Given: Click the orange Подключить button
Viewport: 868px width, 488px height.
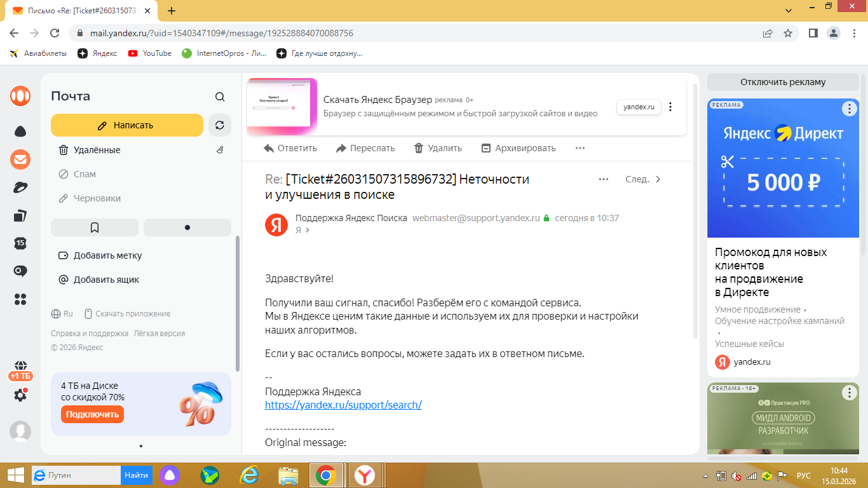Looking at the screenshot, I should coord(93,414).
